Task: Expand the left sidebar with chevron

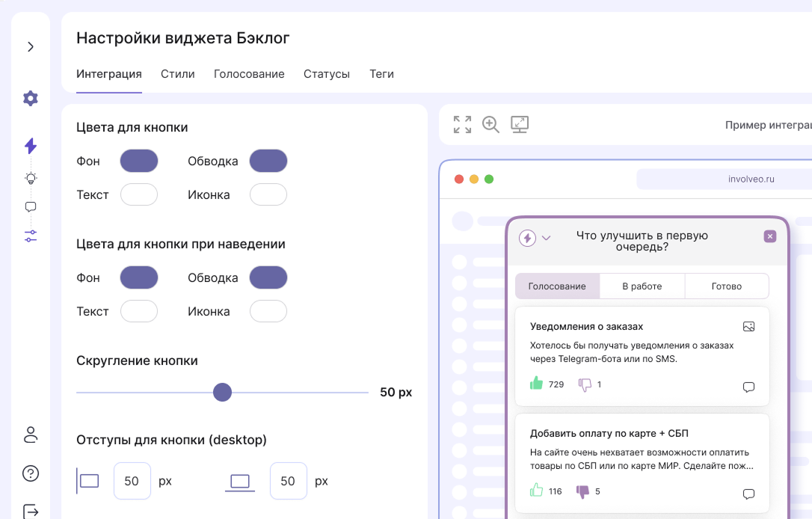Action: (31, 47)
